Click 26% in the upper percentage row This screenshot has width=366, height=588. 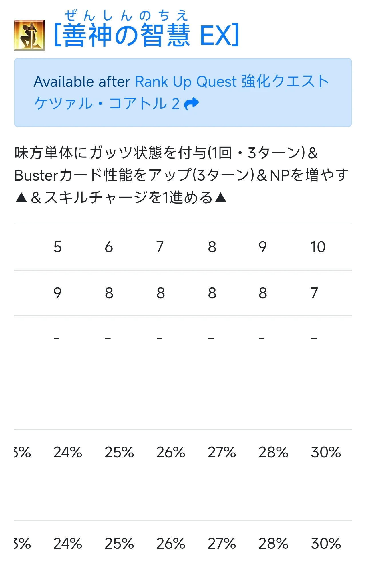pyautogui.click(x=171, y=452)
